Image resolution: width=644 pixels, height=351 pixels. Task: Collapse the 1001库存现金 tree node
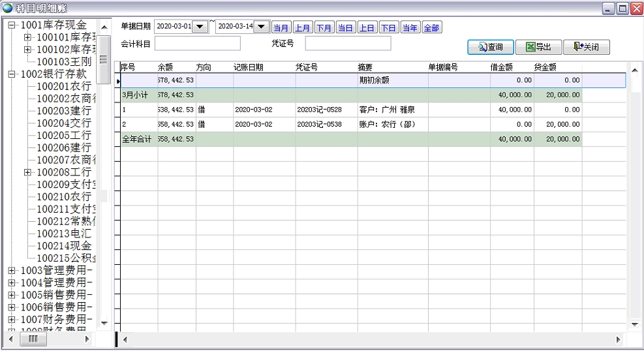click(12, 25)
